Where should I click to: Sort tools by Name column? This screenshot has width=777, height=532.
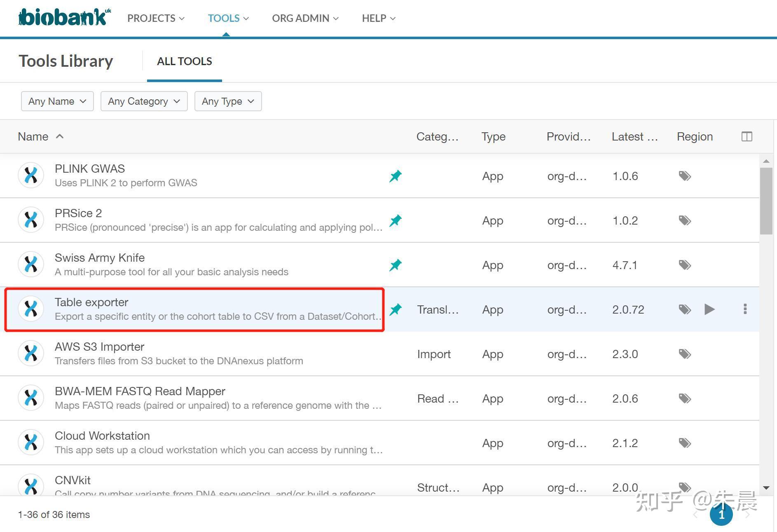33,136
